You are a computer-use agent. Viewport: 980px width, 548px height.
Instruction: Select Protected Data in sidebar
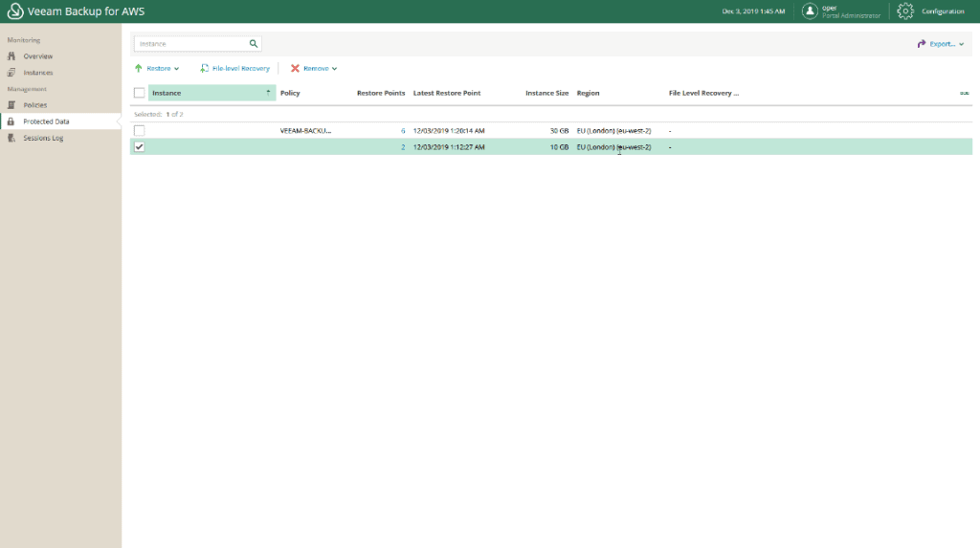click(x=46, y=121)
